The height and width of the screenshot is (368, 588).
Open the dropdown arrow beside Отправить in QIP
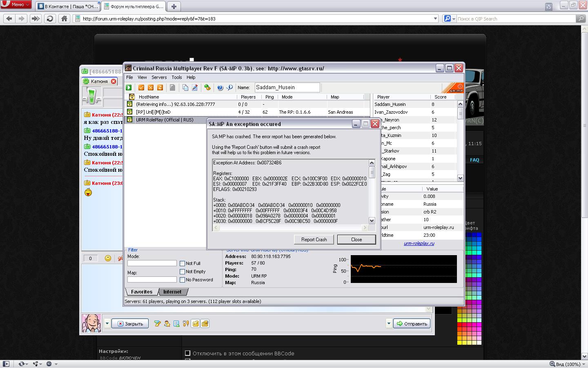pyautogui.click(x=389, y=323)
